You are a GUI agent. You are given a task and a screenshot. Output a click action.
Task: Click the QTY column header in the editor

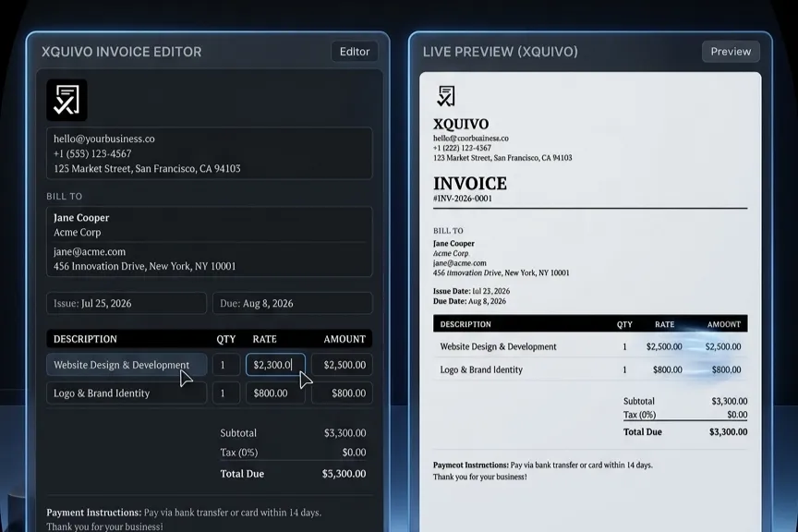click(x=226, y=339)
